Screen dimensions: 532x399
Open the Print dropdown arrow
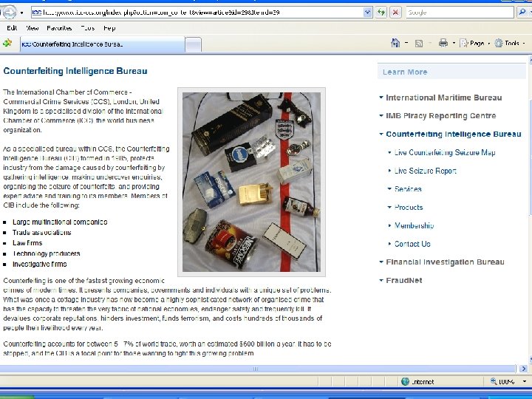click(454, 44)
